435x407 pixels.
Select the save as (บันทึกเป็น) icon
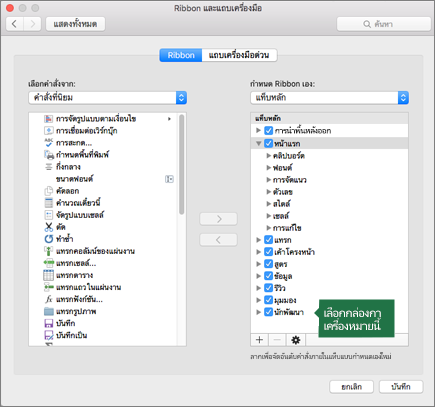[x=49, y=335]
